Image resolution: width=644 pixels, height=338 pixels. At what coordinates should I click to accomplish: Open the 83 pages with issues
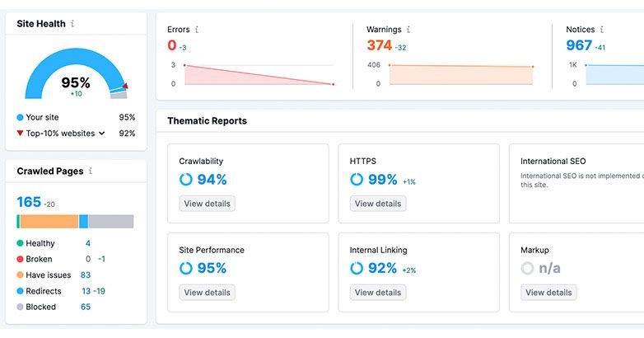point(86,275)
